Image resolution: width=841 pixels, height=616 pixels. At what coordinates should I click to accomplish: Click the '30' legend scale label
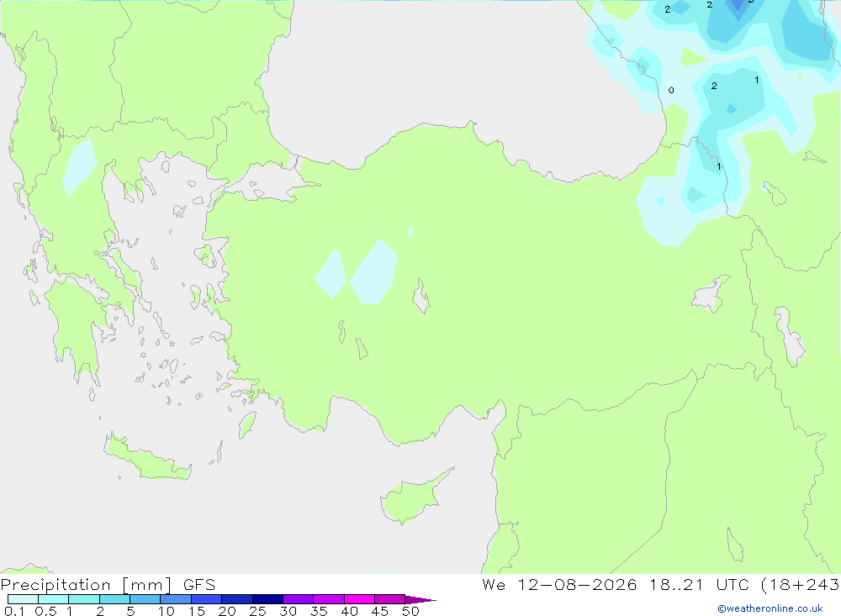pyautogui.click(x=288, y=611)
